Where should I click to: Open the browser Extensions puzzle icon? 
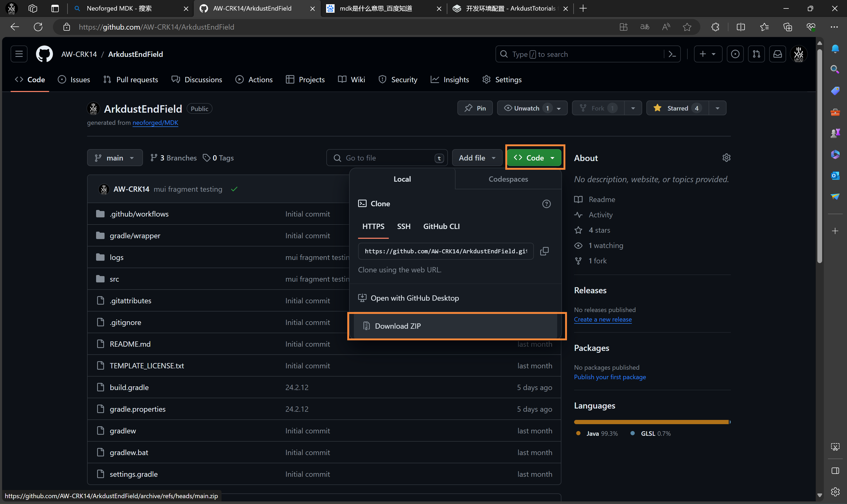(x=715, y=27)
